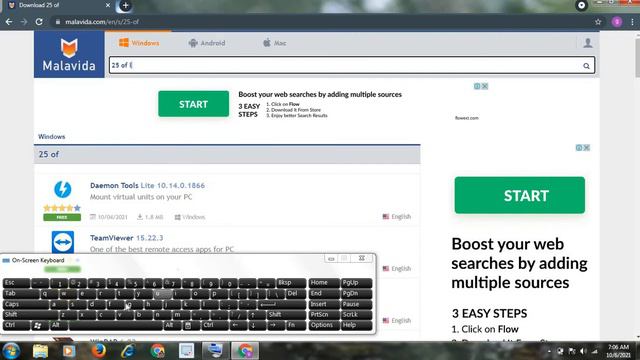Open Options on the On-Screen Keyboard
Image resolution: width=640 pixels, height=360 pixels.
click(324, 325)
